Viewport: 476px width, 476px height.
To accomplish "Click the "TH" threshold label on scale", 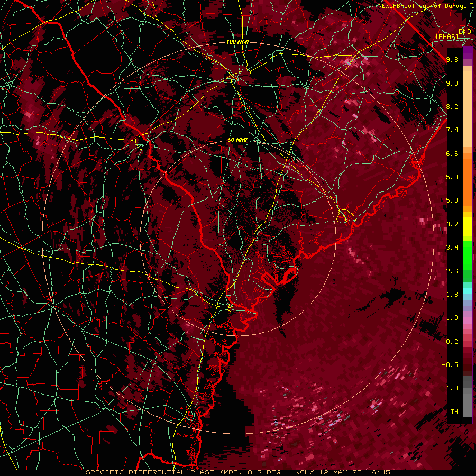I will coord(454,412).
